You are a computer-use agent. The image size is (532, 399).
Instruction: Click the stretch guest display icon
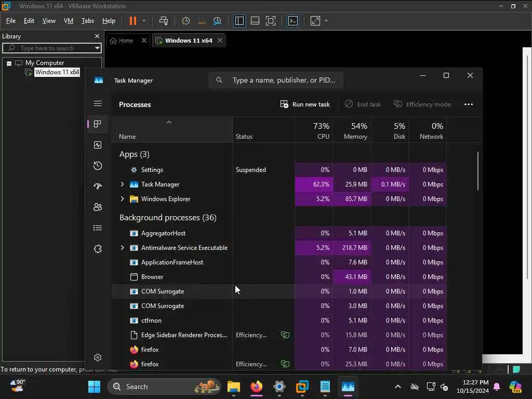pyautogui.click(x=315, y=21)
